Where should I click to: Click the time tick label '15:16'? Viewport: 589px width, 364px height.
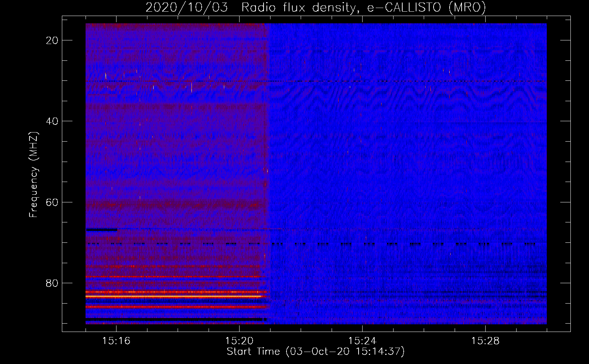116,341
